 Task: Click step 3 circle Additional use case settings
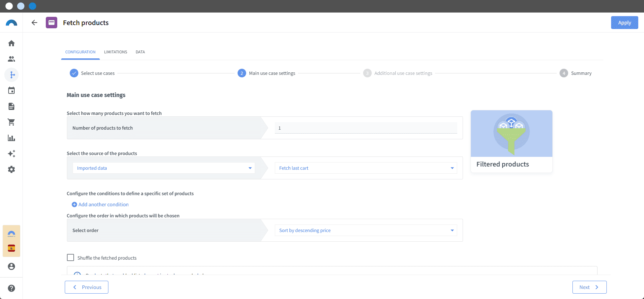click(x=367, y=73)
